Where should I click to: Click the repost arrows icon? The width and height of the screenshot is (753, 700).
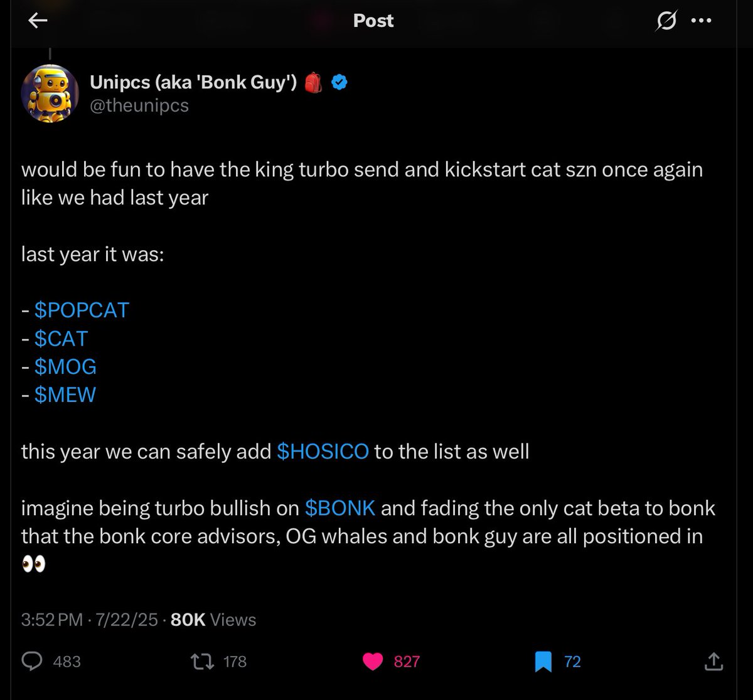click(x=202, y=661)
